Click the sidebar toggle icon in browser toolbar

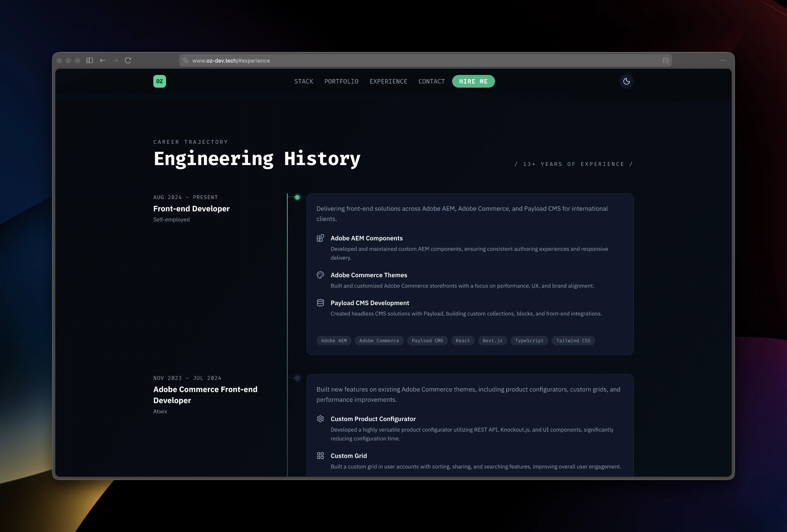pyautogui.click(x=89, y=60)
